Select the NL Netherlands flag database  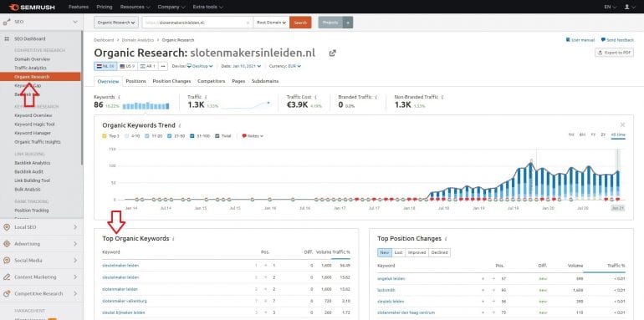pos(105,66)
